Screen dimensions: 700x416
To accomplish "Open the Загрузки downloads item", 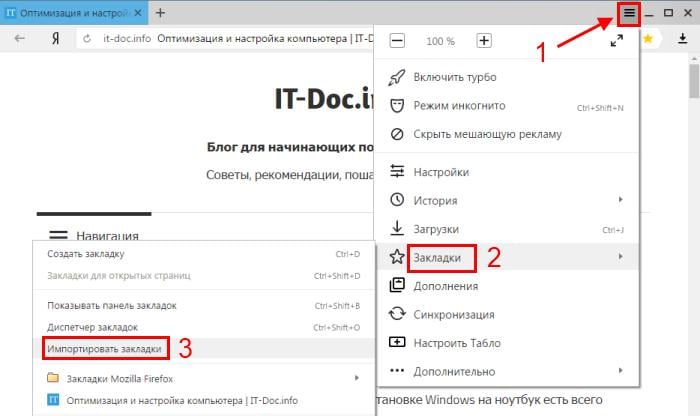I will (x=438, y=228).
